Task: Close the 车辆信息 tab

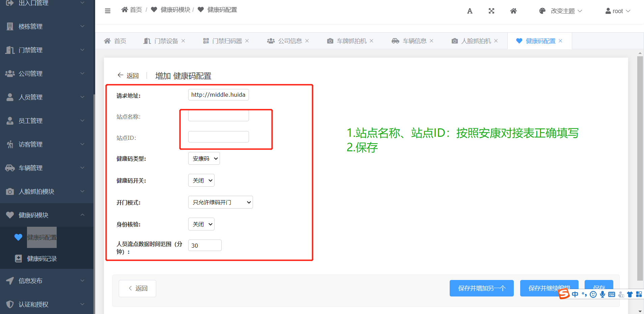Action: point(431,41)
